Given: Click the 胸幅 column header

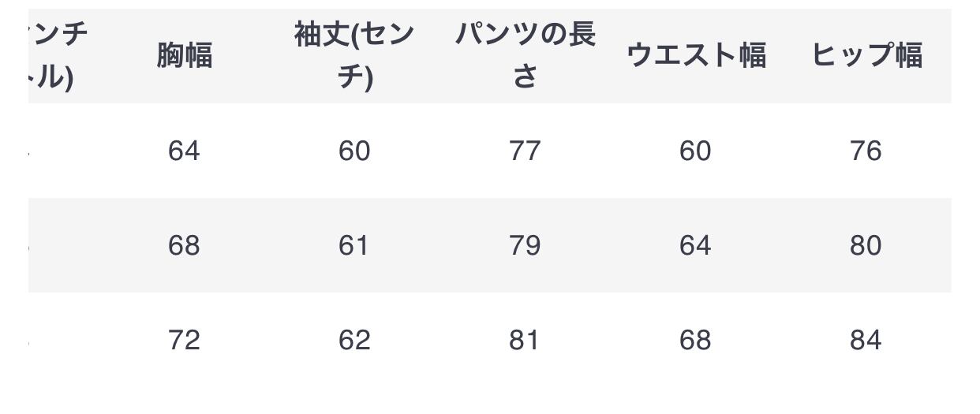Looking at the screenshot, I should point(184,56).
